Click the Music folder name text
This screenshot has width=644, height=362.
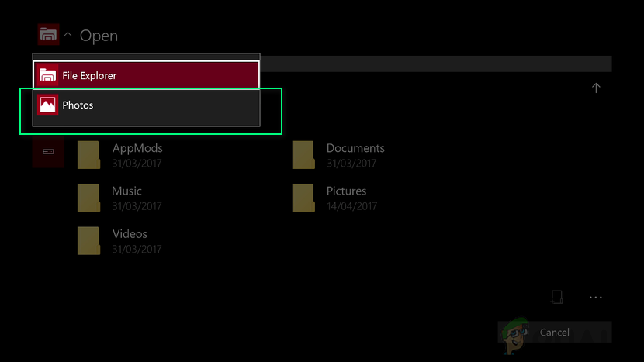[x=127, y=191]
